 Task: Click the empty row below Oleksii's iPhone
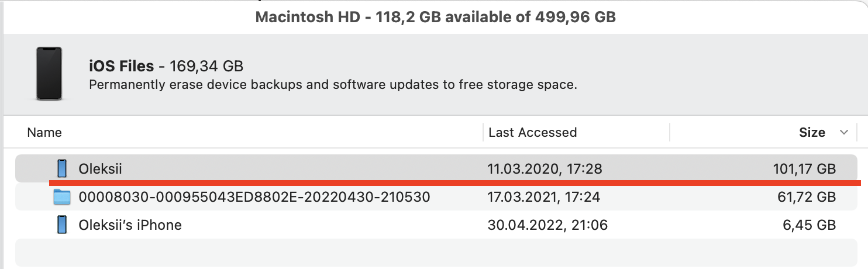coord(434,252)
